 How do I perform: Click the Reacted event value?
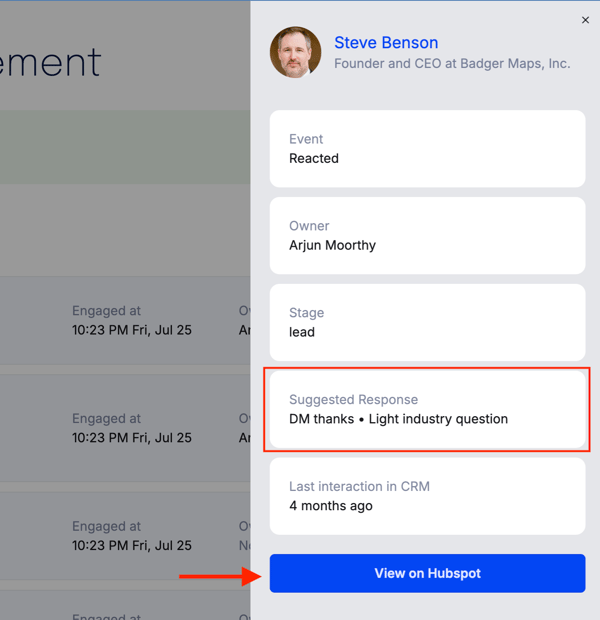pyautogui.click(x=314, y=159)
